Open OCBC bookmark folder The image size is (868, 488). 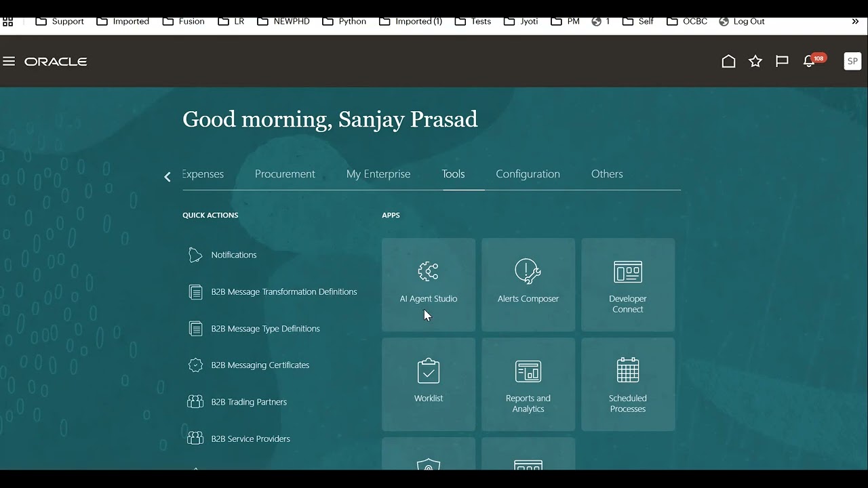pos(687,22)
